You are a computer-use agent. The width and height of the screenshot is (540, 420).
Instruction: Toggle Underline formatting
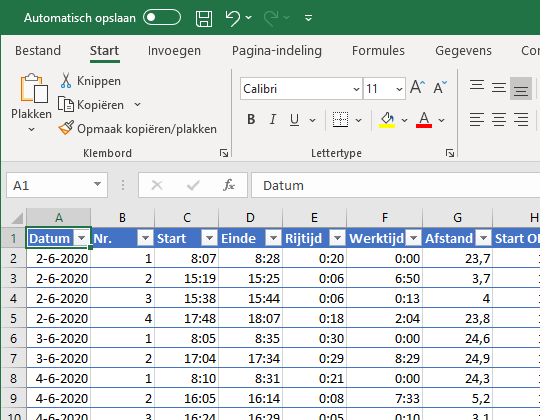294,119
